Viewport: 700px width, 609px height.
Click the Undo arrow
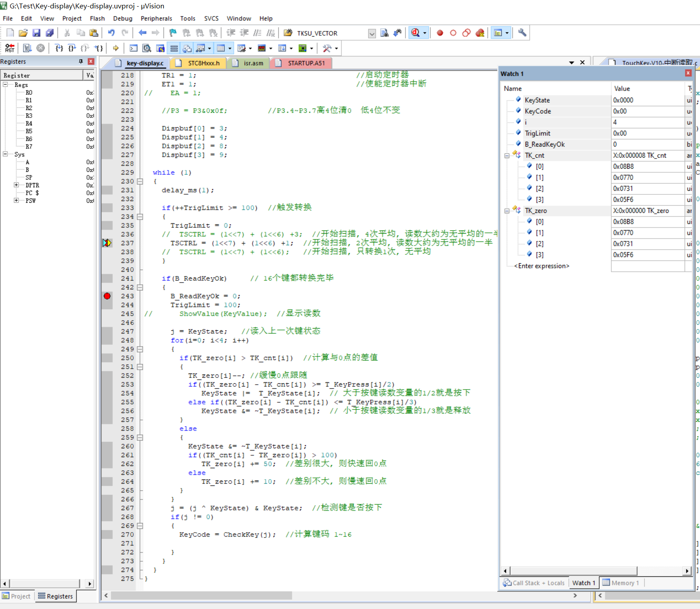click(111, 33)
